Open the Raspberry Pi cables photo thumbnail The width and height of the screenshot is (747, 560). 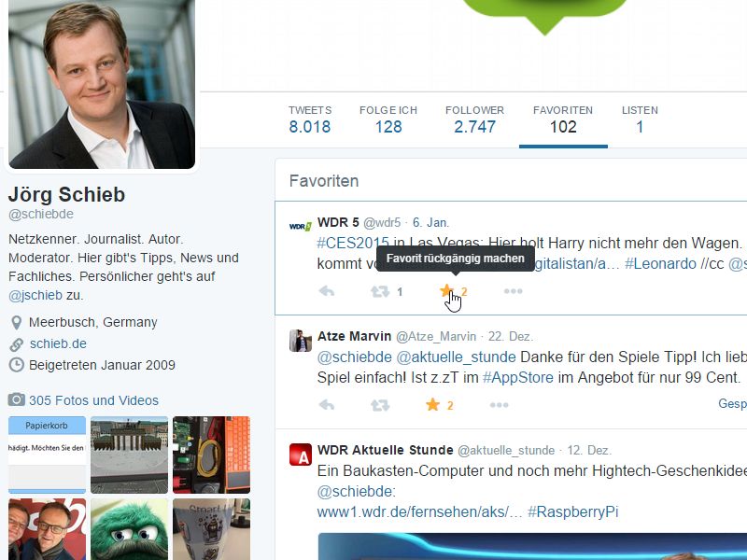coord(212,455)
